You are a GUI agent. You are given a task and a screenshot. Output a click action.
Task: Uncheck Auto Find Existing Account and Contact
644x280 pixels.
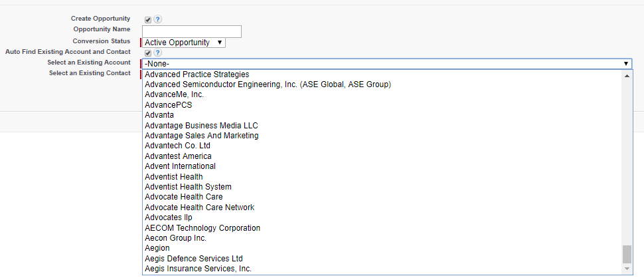[148, 53]
